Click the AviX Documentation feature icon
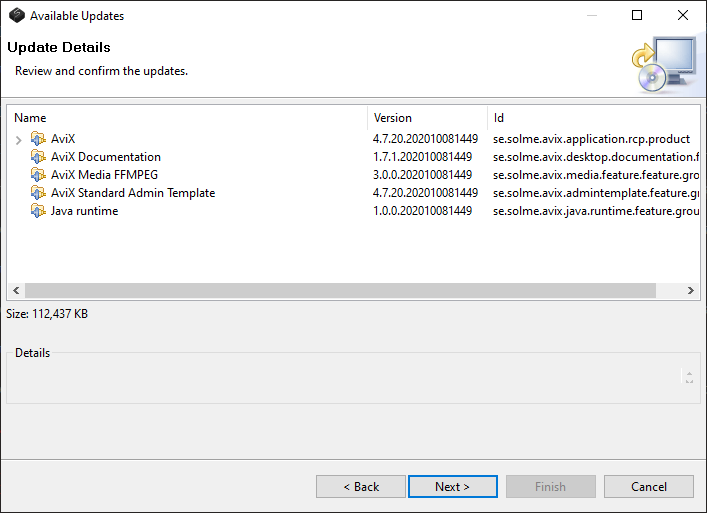707x513 pixels. [x=38, y=157]
